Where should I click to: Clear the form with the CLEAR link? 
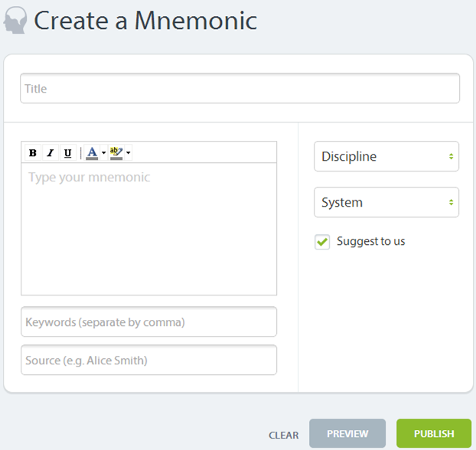pos(284,435)
